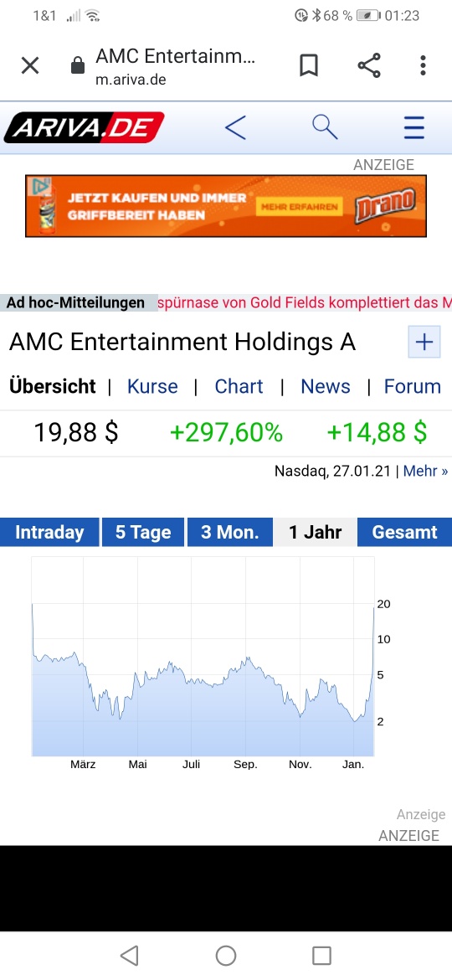Open Ariva search magnifier icon
The height and width of the screenshot is (980, 452).
[325, 126]
